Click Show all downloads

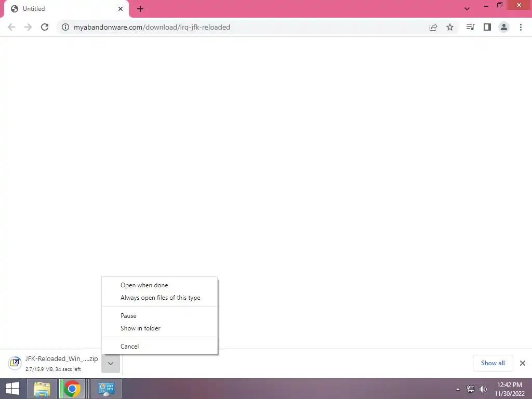click(493, 363)
